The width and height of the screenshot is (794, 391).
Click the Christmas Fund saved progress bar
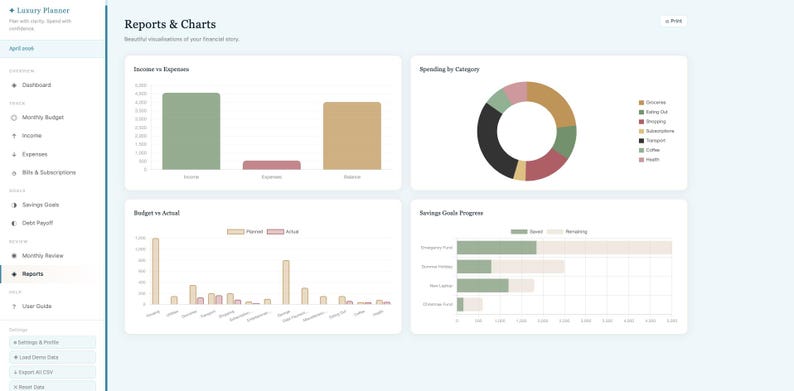[460, 304]
